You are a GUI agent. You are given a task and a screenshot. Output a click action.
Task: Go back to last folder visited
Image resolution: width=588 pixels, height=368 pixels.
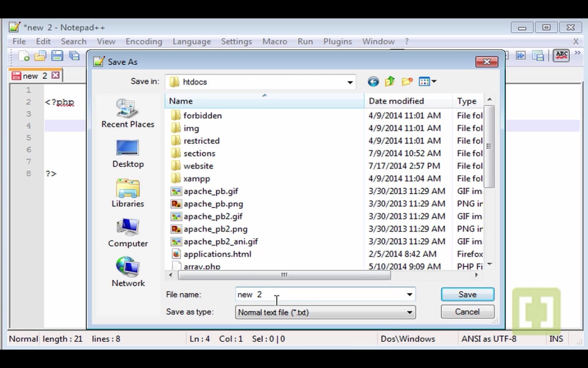pyautogui.click(x=373, y=81)
